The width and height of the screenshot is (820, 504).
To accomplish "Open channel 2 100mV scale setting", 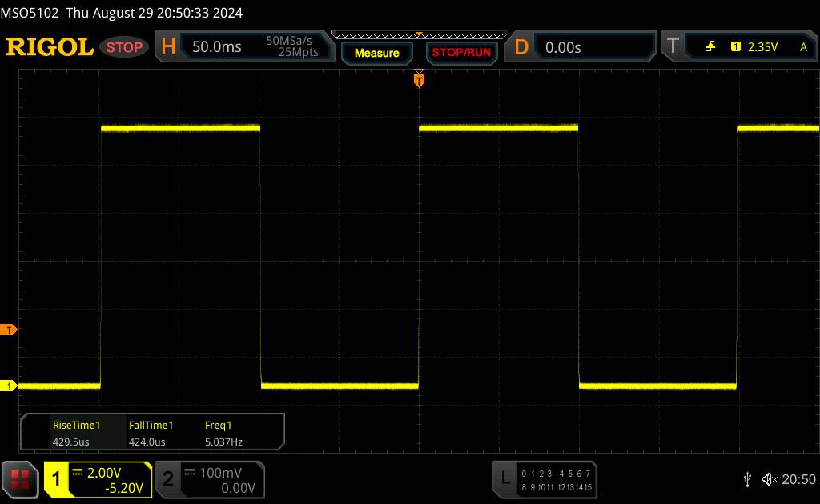I will click(220, 473).
